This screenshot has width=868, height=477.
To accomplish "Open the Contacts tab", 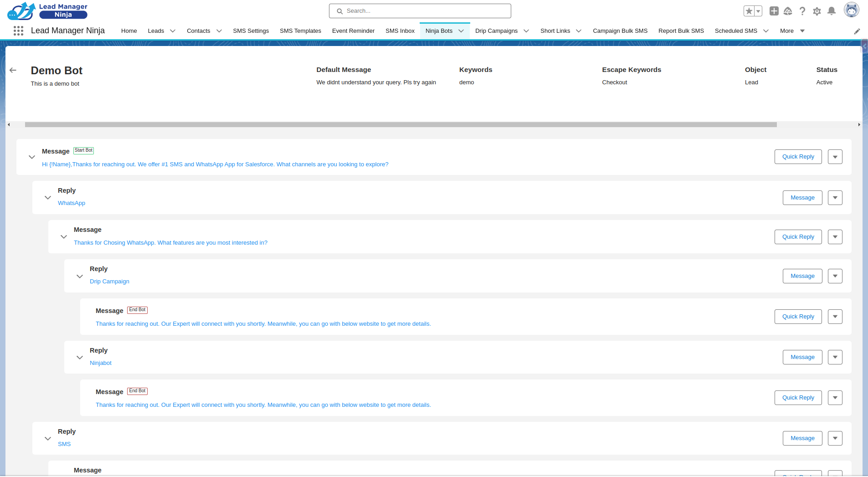I will pos(198,31).
